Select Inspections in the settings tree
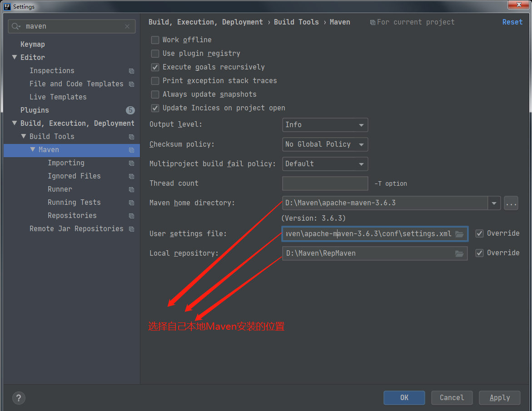532x411 pixels. click(x=52, y=70)
